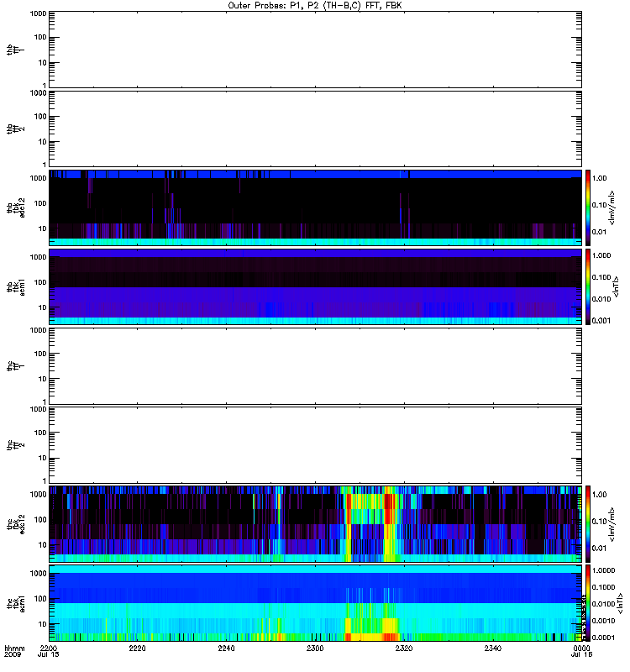Click the "hhmm" axis unit label

(x=14, y=648)
